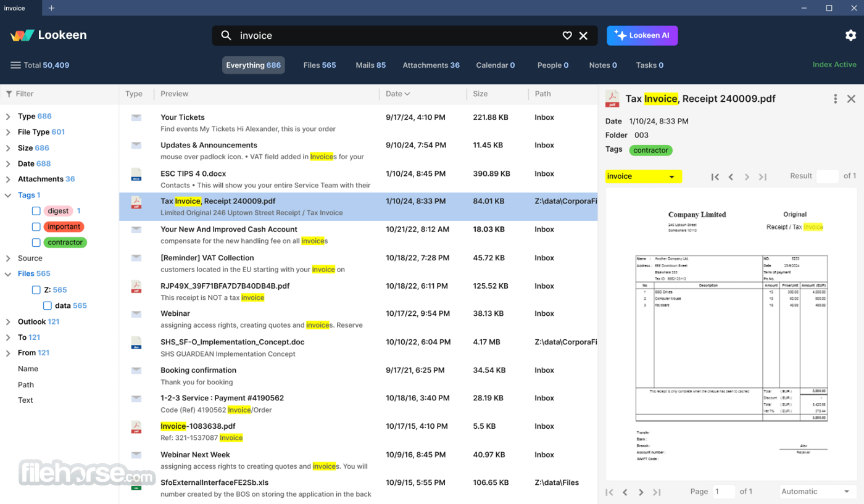Click the search magnifier icon
Screen dimensions: 864x504
[x=226, y=35]
